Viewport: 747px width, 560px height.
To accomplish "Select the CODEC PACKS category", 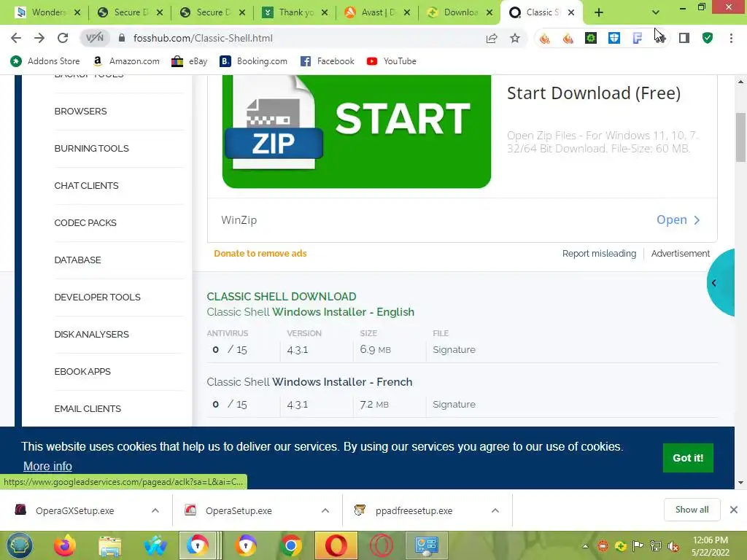I will [x=85, y=222].
